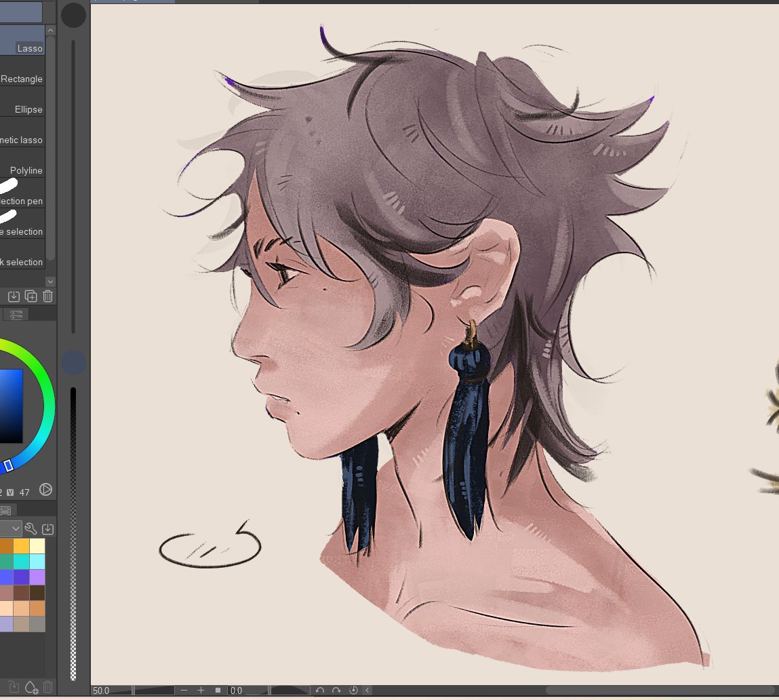779x700 pixels.
Task: Rotate canvas left with counterclockwise arrow
Action: point(320,690)
